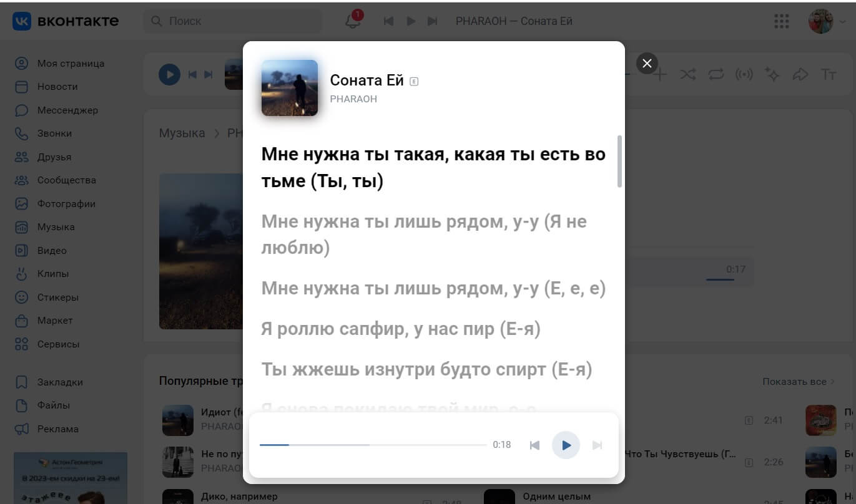856x504 pixels.
Task: Click the play button in lyrics popup
Action: pos(566,445)
